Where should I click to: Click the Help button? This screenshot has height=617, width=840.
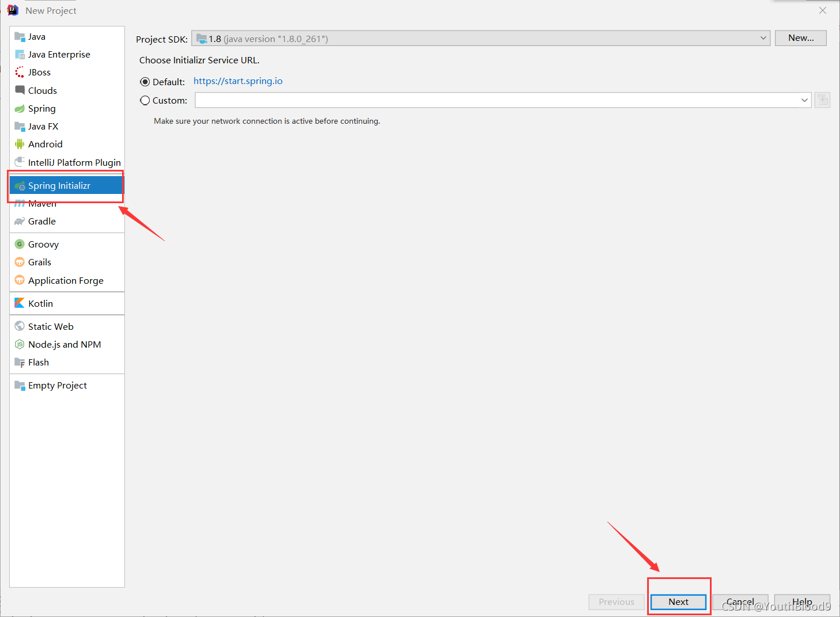(802, 602)
